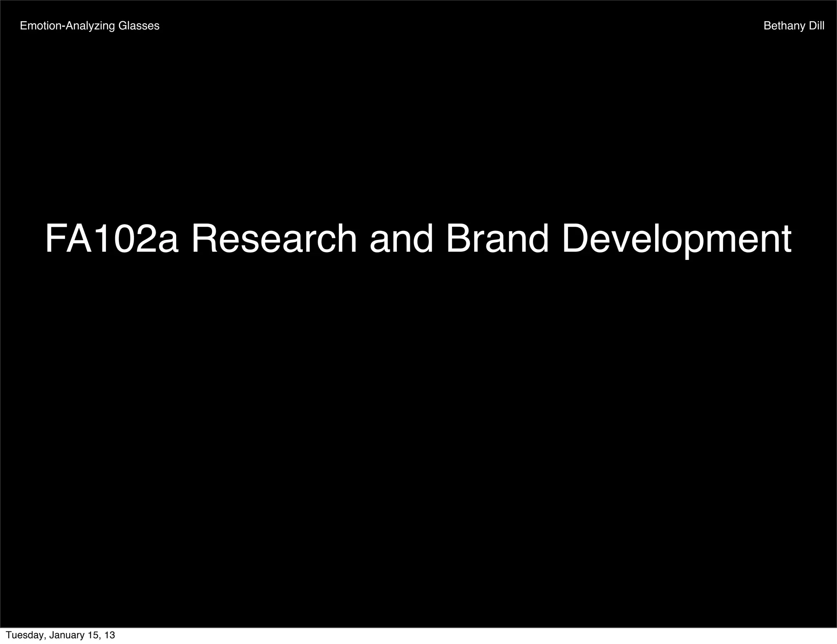Click the number 15 in footer date

[x=93, y=635]
